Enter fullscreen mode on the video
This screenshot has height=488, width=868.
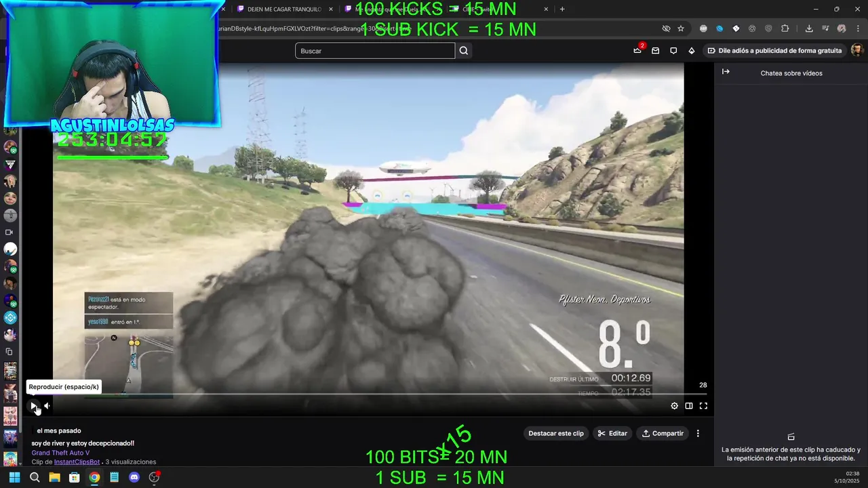703,406
